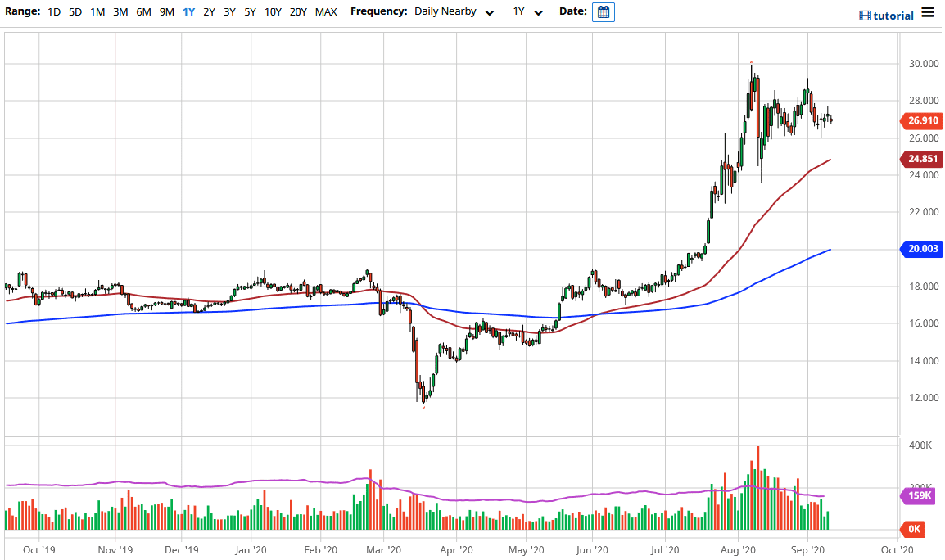Choose the 1Y range option
Viewport: 945px width, 560px height.
pyautogui.click(x=188, y=12)
